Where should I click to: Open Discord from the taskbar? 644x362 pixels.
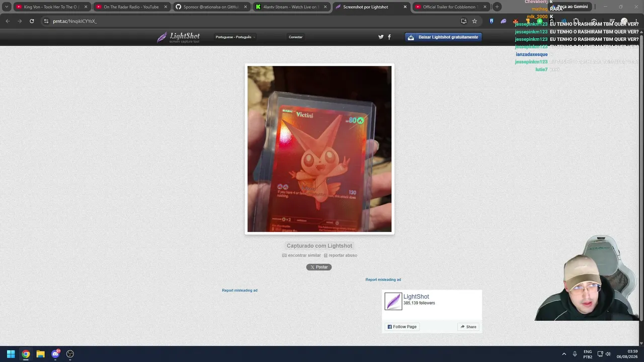click(x=55, y=354)
